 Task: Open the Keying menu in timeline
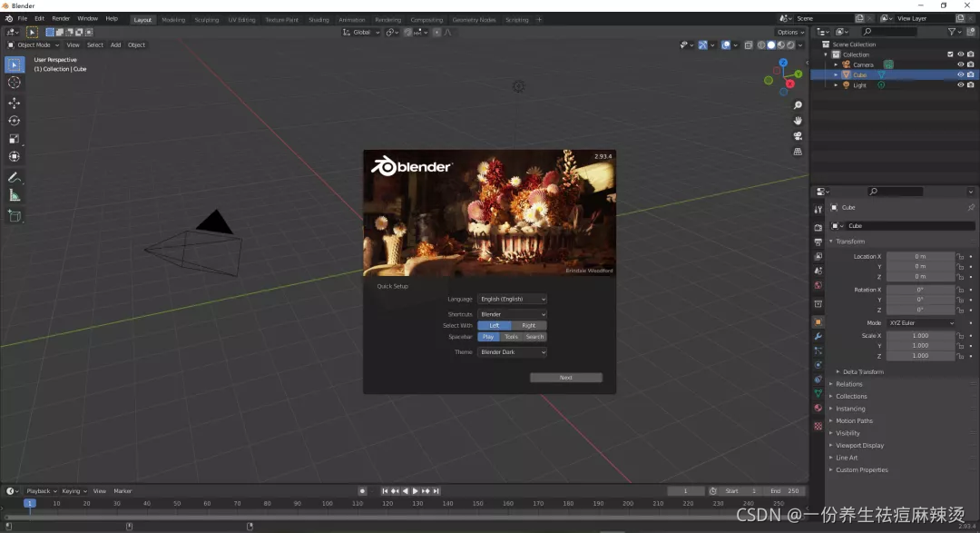point(73,491)
